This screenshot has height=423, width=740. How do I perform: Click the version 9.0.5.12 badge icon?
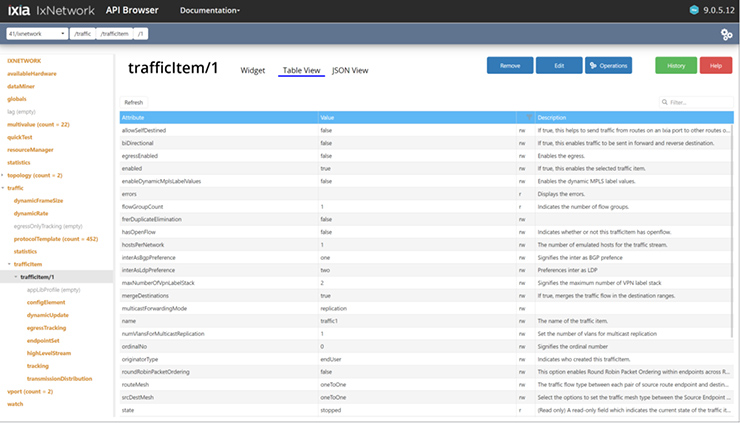click(x=694, y=10)
